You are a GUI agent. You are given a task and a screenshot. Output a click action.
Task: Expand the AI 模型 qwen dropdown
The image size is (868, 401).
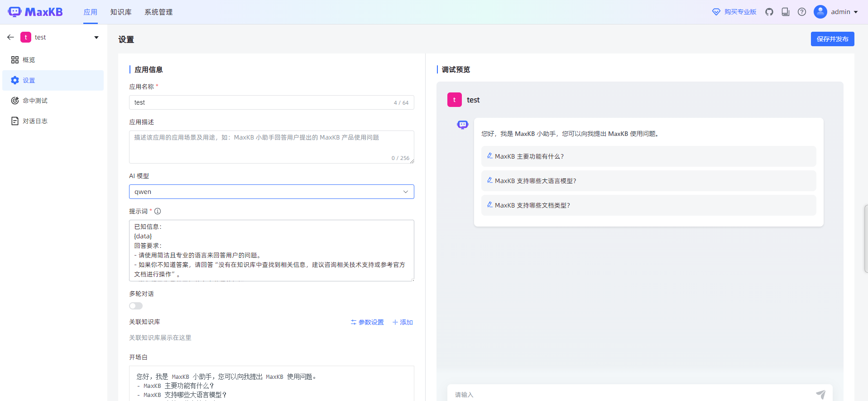271,192
